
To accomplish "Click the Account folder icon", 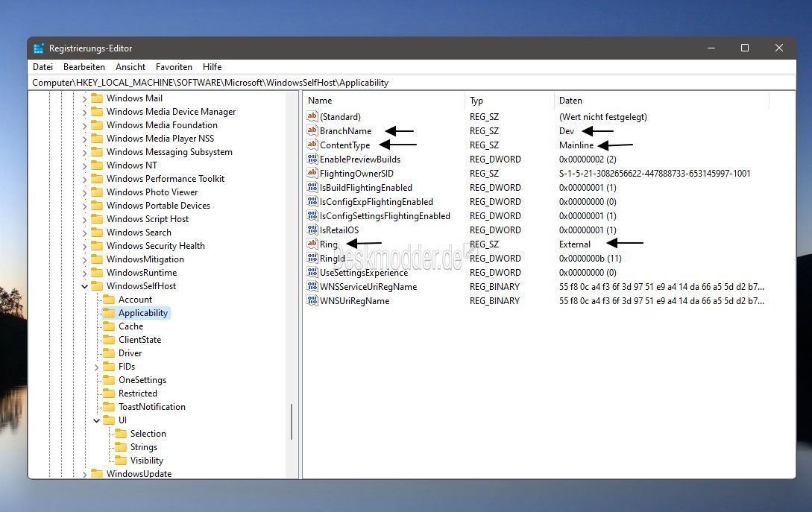I will 109,300.
